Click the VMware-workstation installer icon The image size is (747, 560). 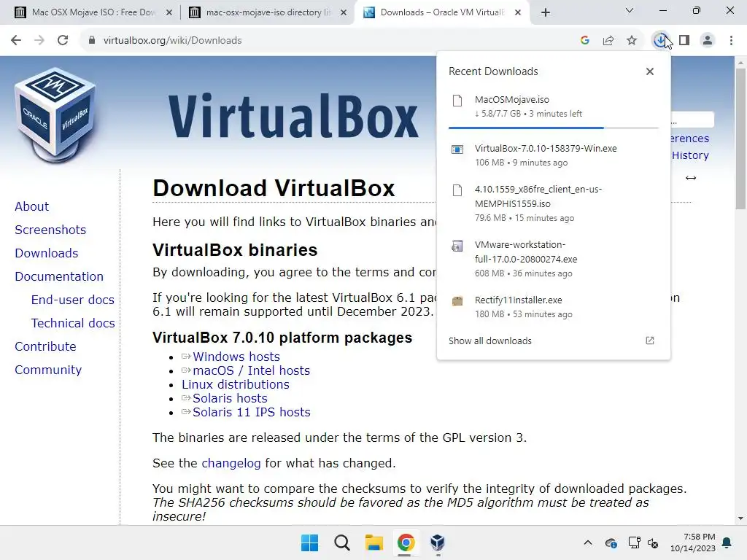click(457, 246)
